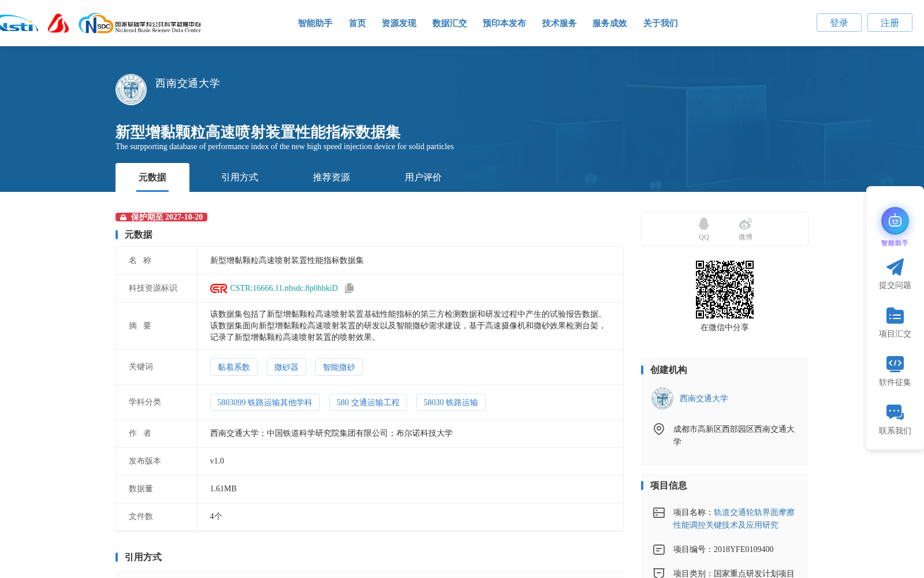Open project link 轨道交通轮轨界面摩擦性能调控
924x578 pixels.
[x=734, y=519]
